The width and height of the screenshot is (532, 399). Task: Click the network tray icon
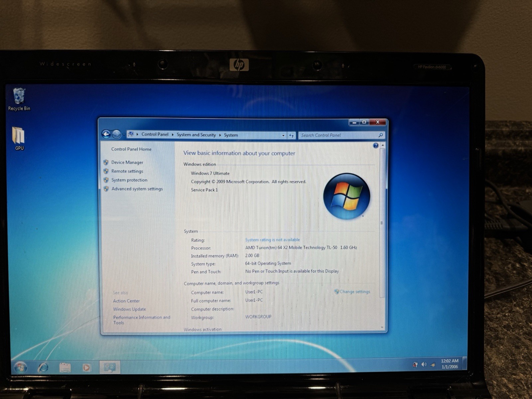click(433, 365)
